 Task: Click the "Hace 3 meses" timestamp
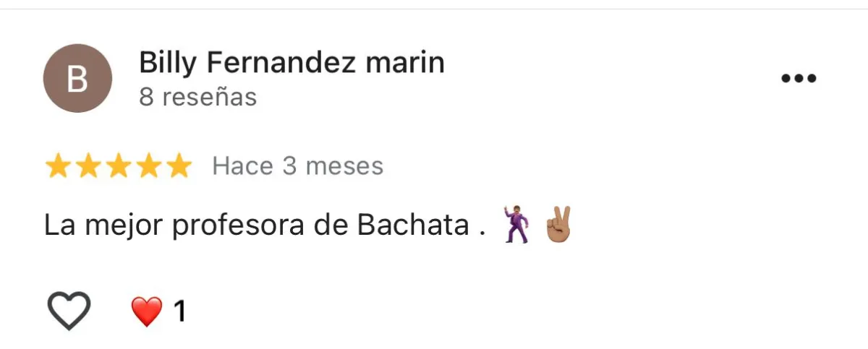pyautogui.click(x=297, y=166)
